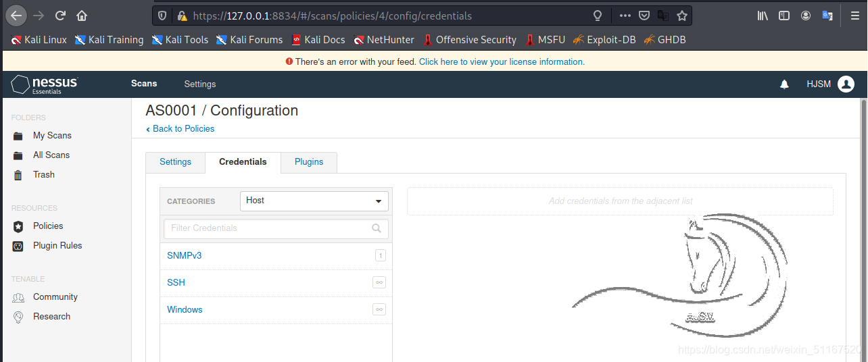868x362 pixels.
Task: Bookmark this page with the star icon
Action: (682, 15)
